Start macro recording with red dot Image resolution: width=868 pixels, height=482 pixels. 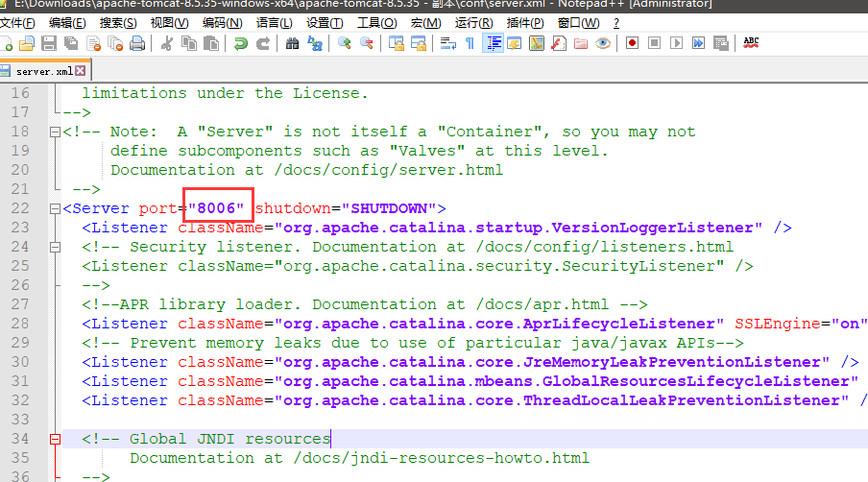(632, 43)
